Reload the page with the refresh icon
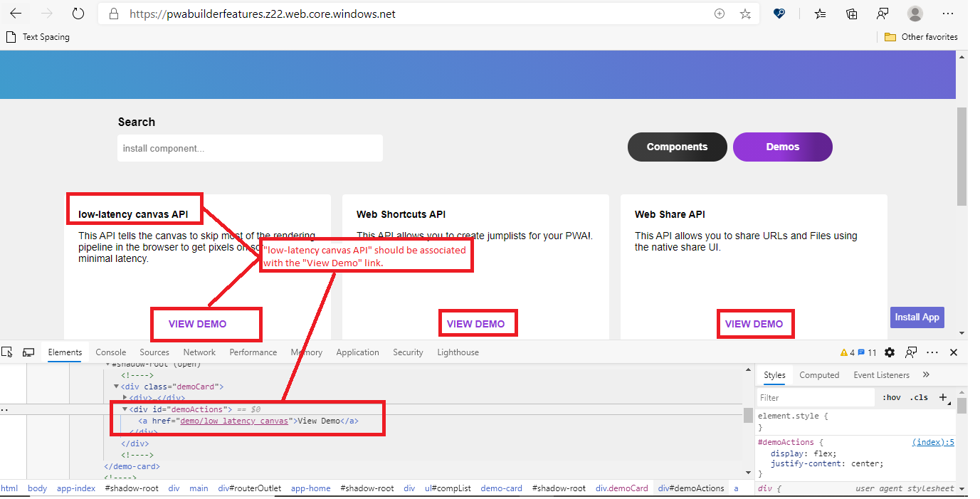Image resolution: width=980 pixels, height=499 pixels. coord(78,13)
